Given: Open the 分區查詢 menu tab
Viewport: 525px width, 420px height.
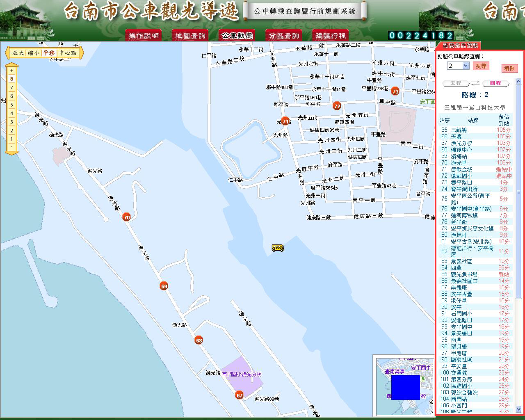Looking at the screenshot, I should 283,36.
